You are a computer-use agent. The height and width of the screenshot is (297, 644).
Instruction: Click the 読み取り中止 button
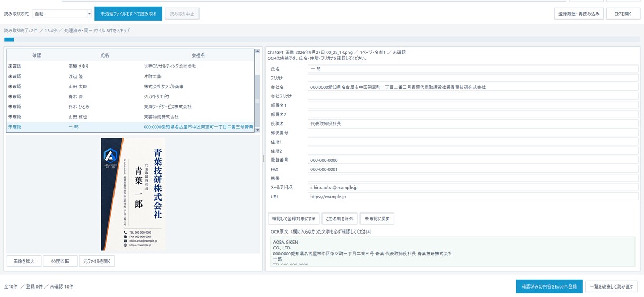(182, 14)
